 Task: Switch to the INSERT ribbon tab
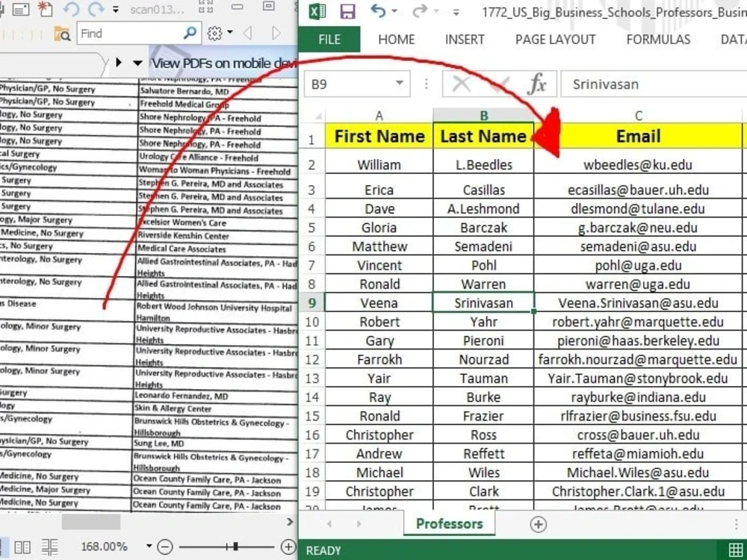click(465, 40)
